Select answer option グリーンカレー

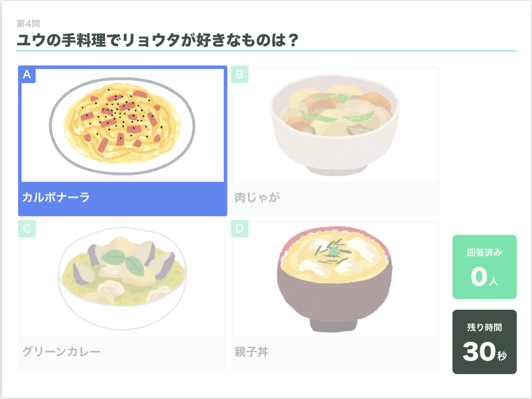tap(122, 292)
